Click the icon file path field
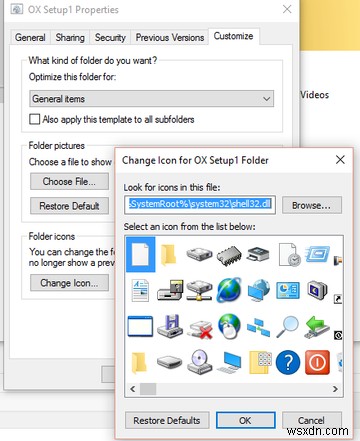Viewport: 360px width, 441px height. [x=200, y=205]
